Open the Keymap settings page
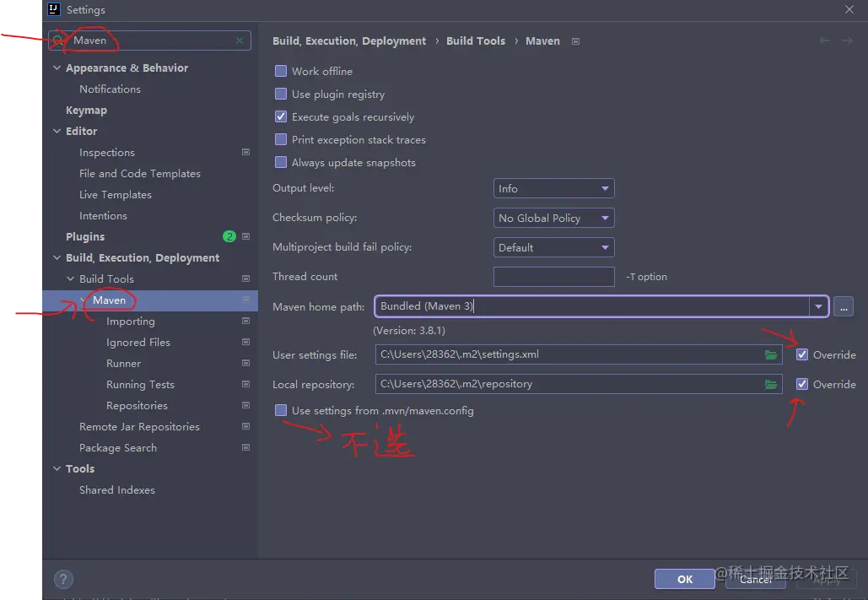The image size is (868, 600). (x=86, y=111)
